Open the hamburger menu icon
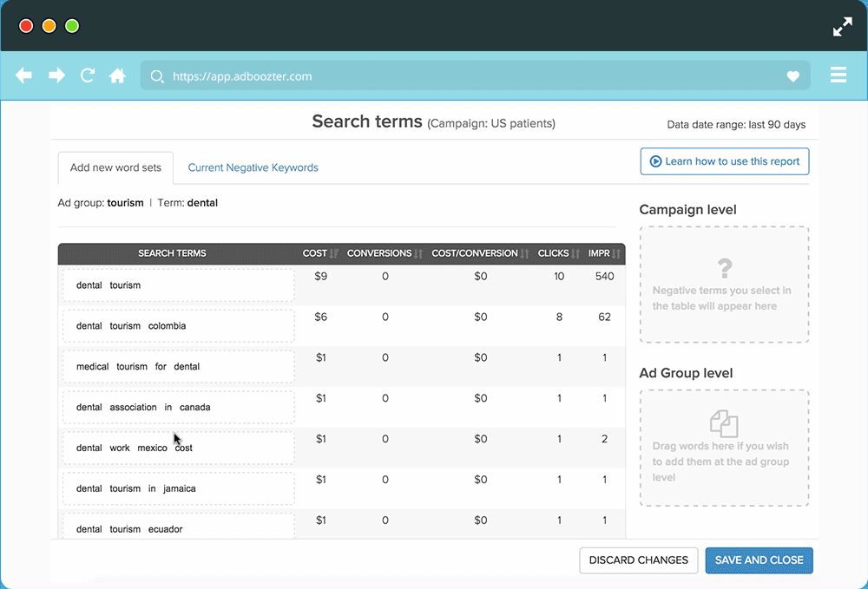Image resolution: width=868 pixels, height=589 pixels. point(838,75)
